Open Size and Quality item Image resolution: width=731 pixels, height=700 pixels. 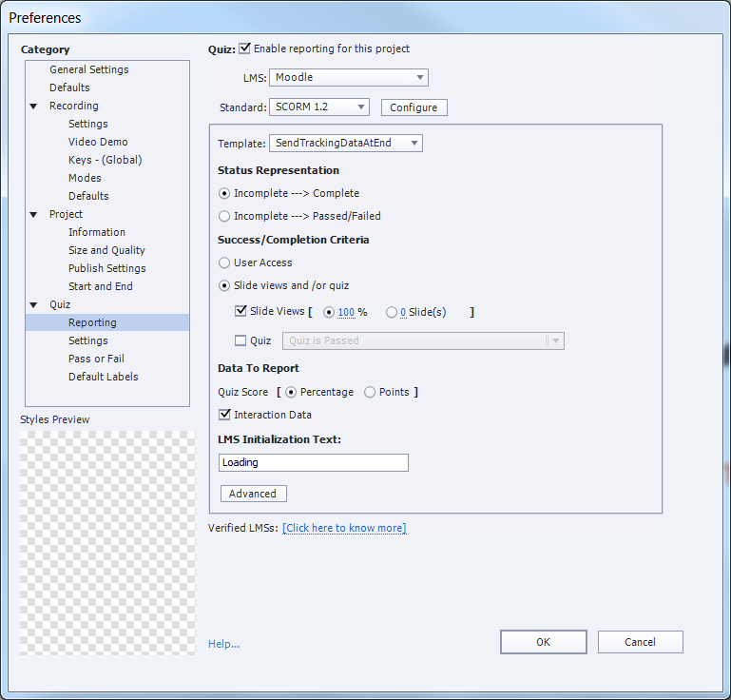tap(106, 250)
